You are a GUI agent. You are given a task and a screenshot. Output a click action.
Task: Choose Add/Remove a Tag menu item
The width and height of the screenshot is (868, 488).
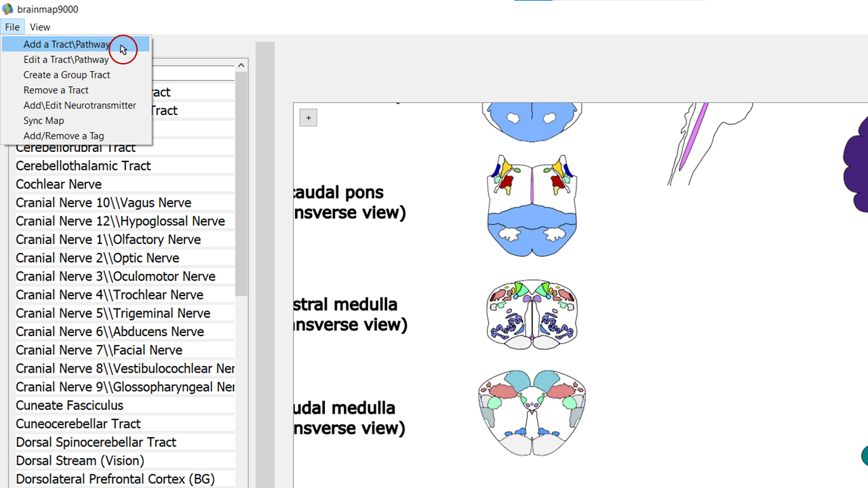(x=63, y=136)
